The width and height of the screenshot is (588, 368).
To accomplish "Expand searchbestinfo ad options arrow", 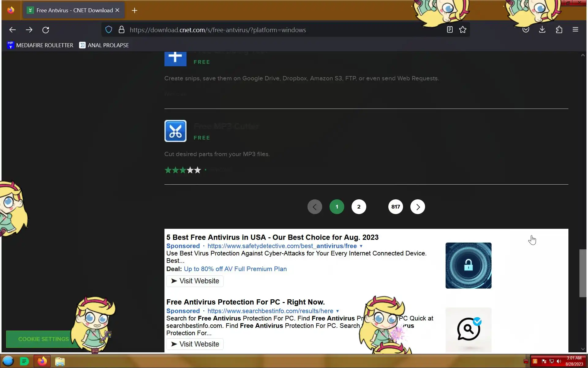I will pyautogui.click(x=337, y=311).
